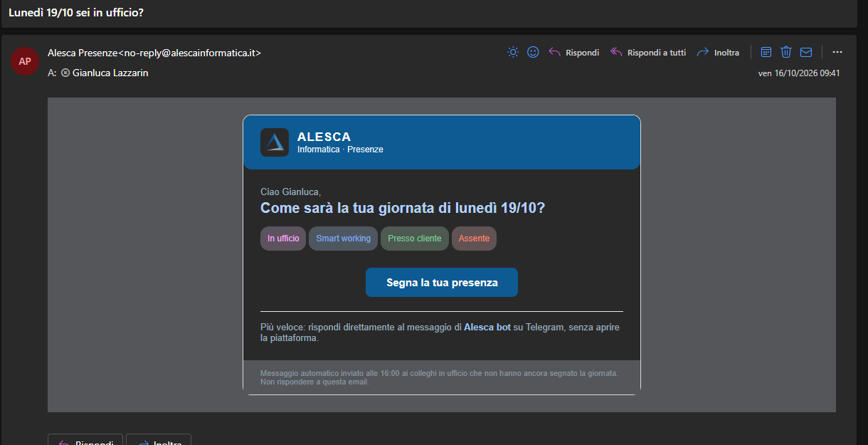Open the emoji reaction smiley icon
This screenshot has height=445, width=868.
(x=533, y=52)
